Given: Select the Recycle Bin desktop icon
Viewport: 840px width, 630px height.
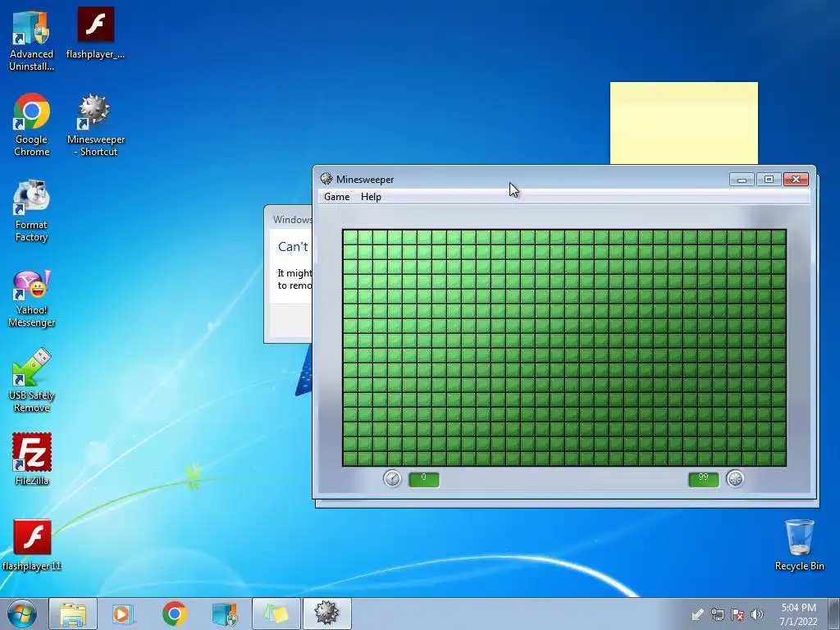Looking at the screenshot, I should [799, 545].
